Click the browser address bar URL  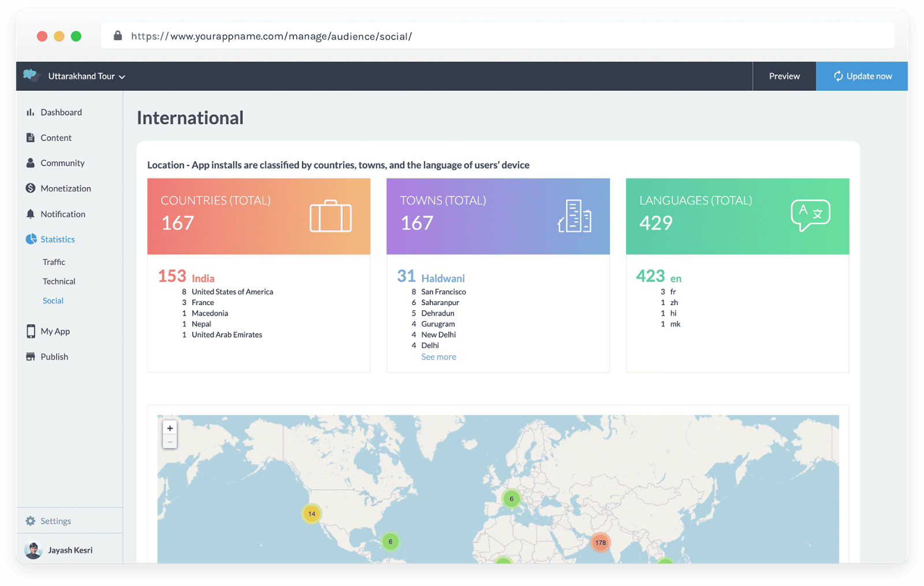pyautogui.click(x=271, y=36)
